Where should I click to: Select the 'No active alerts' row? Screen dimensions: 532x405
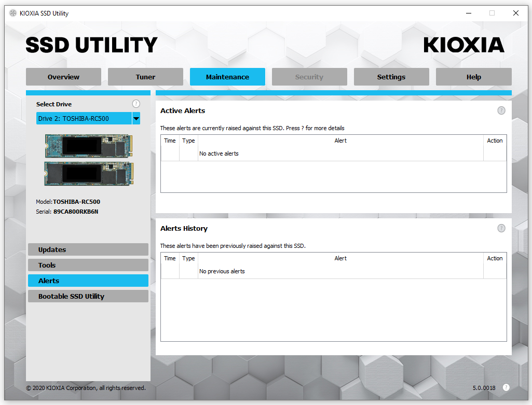point(334,153)
